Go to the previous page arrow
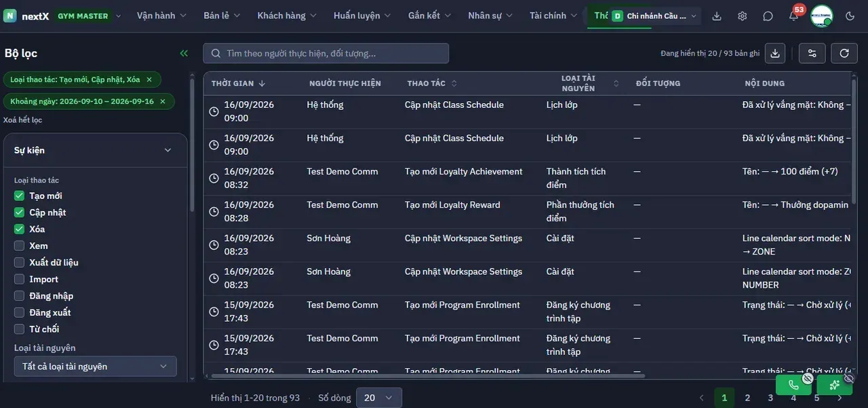Viewport: 868px width, 408px height. click(702, 398)
